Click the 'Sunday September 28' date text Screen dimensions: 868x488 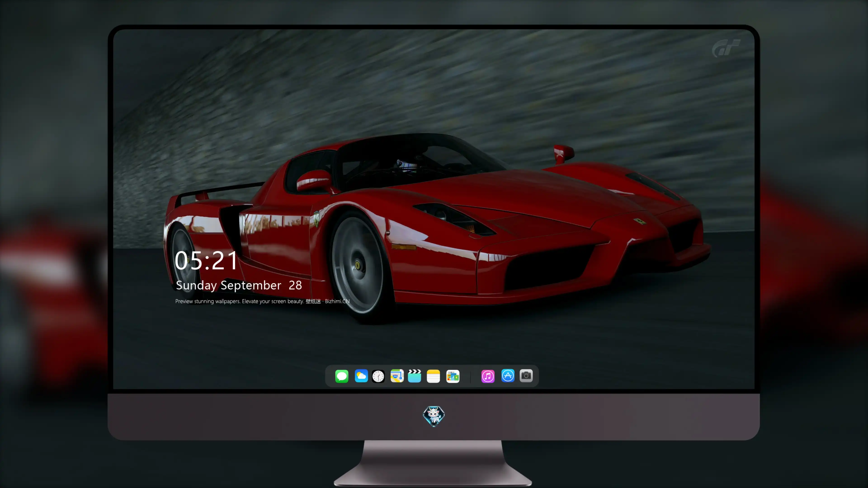point(239,286)
